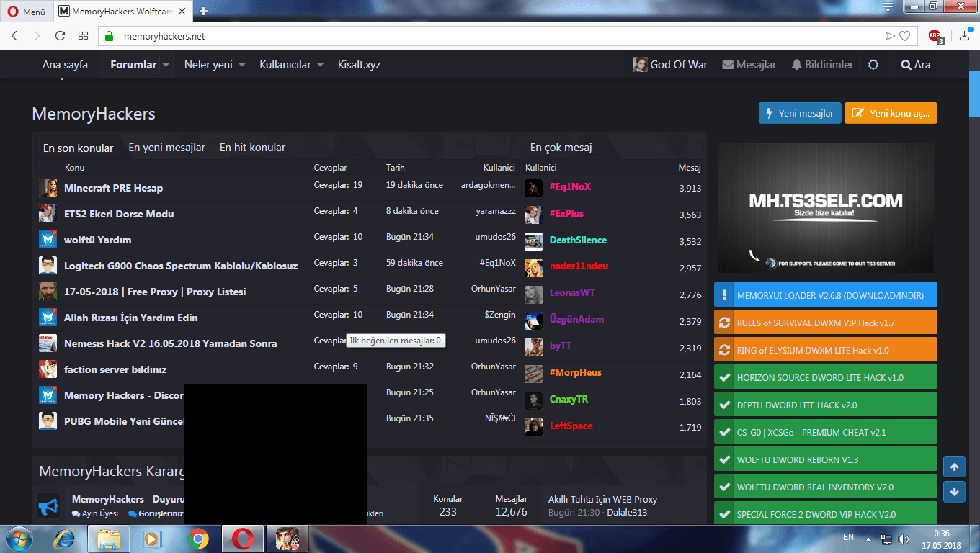The image size is (980, 553).
Task: Open the browser downloads icon
Action: click(966, 35)
